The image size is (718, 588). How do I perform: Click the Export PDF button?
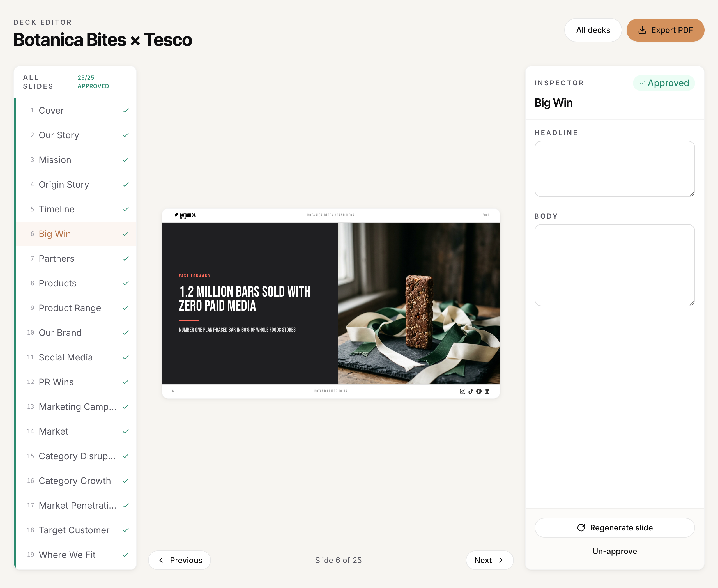point(665,30)
